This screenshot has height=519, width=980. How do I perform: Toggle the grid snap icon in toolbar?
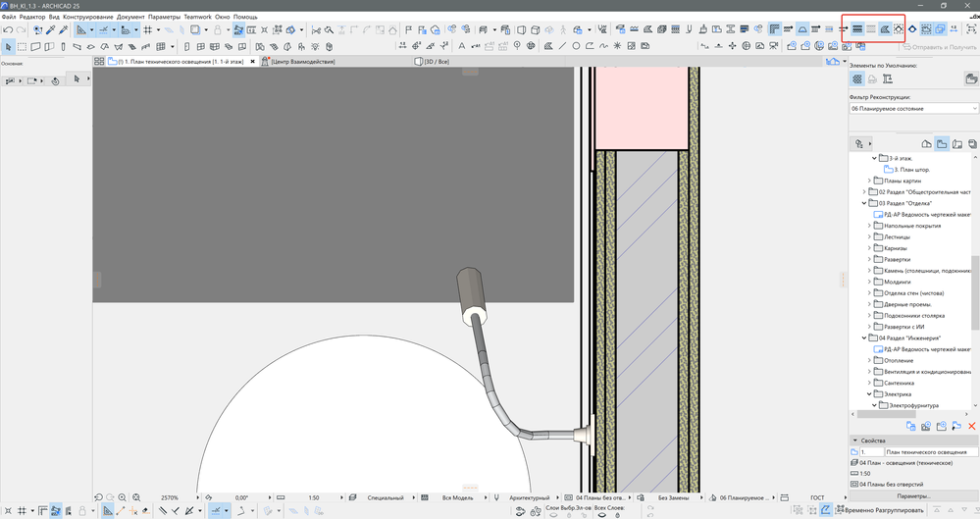[x=147, y=30]
